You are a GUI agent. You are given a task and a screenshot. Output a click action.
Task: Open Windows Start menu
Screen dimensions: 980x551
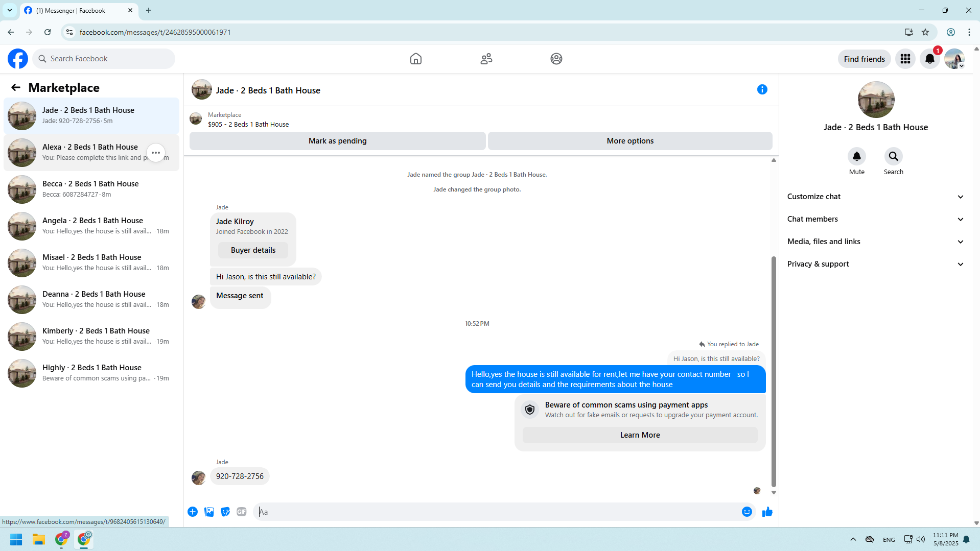16,539
